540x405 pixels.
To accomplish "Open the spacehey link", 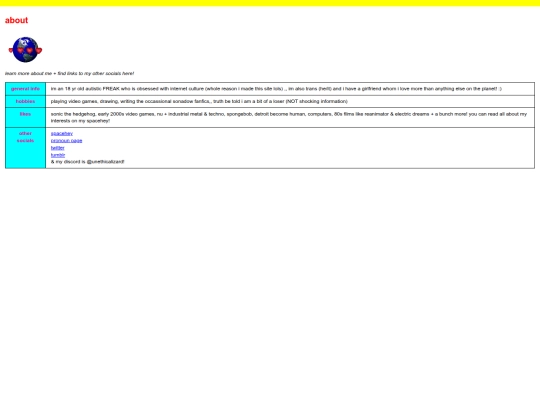I will point(62,133).
